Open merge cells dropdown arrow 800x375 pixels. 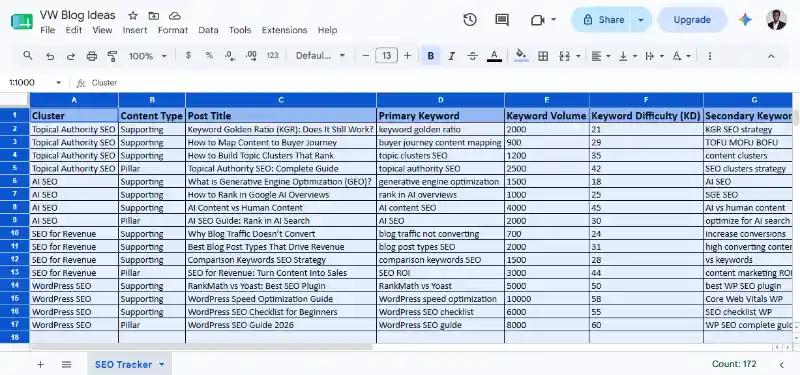[x=578, y=56]
